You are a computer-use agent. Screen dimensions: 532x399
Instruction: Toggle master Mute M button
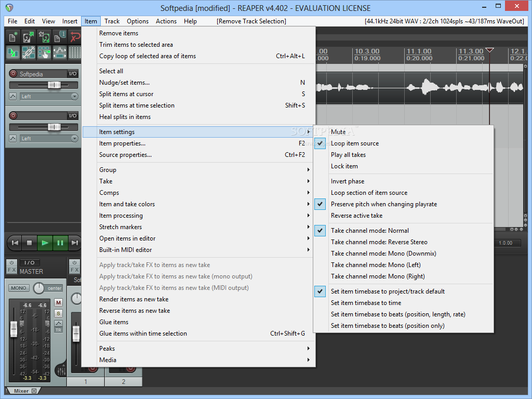coord(59,303)
